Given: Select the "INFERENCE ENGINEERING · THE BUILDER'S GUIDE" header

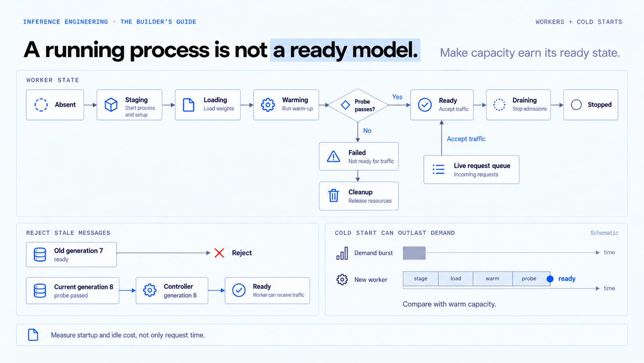Looking at the screenshot, I should pos(110,22).
